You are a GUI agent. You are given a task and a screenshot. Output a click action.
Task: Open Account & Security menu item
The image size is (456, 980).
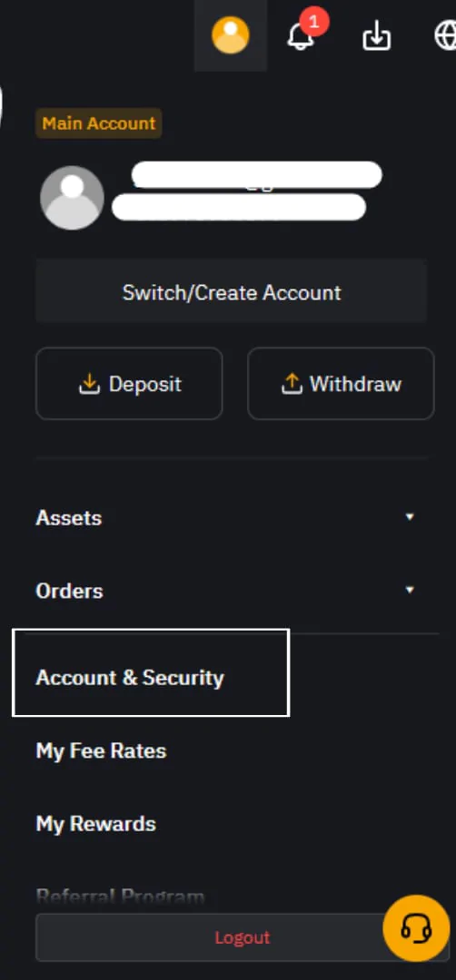(130, 678)
